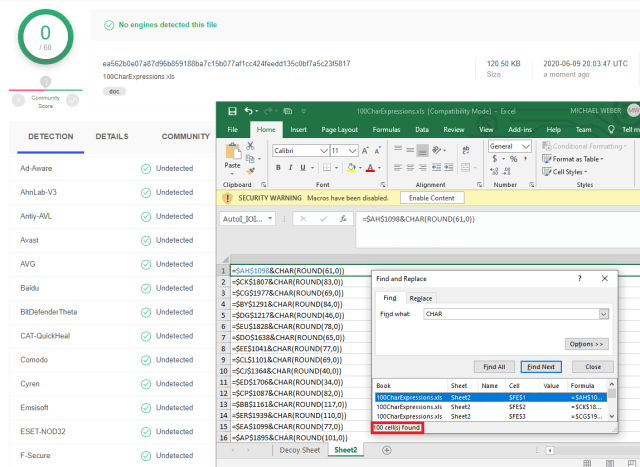Expand the Name Box dropdown arrow
640x467 pixels.
pyautogui.click(x=270, y=219)
